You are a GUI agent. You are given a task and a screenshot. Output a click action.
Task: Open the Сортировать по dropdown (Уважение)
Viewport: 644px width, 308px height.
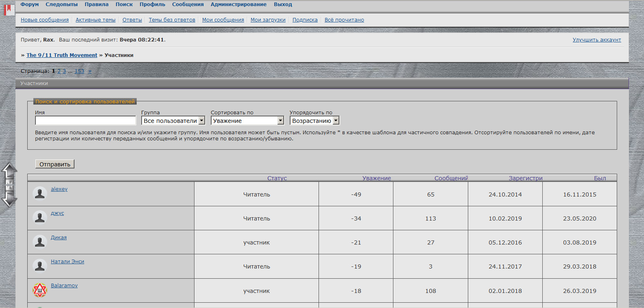[x=247, y=121]
